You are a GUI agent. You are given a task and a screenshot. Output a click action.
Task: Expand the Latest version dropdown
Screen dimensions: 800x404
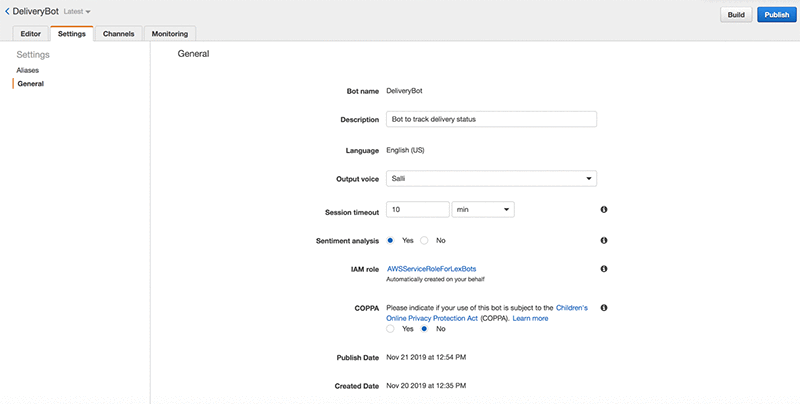(x=77, y=11)
